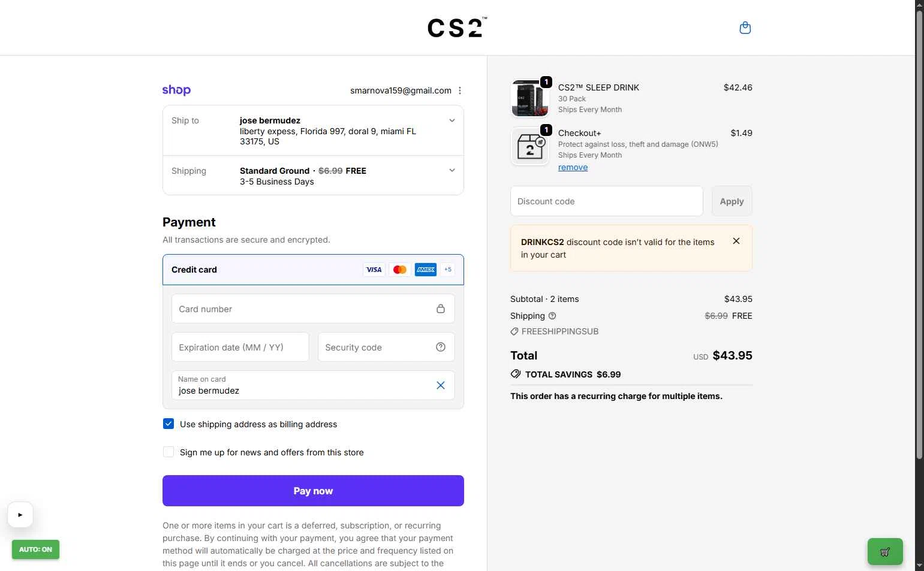Show more card brands via +5 badge
This screenshot has height=571, width=924.
pyautogui.click(x=447, y=270)
